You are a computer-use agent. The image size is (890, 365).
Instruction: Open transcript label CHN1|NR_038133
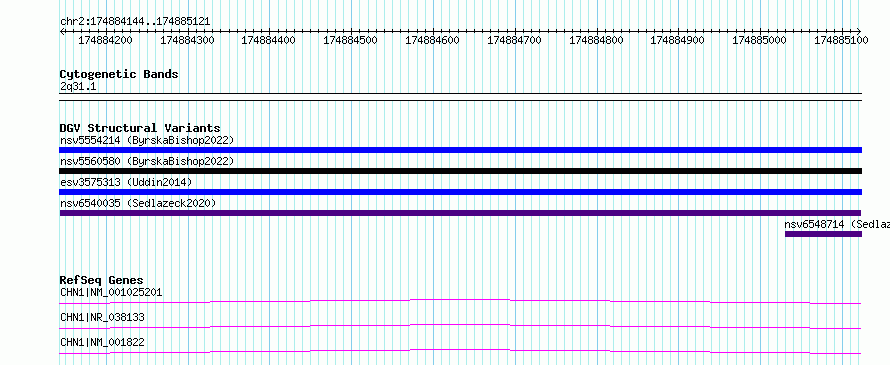(x=102, y=317)
